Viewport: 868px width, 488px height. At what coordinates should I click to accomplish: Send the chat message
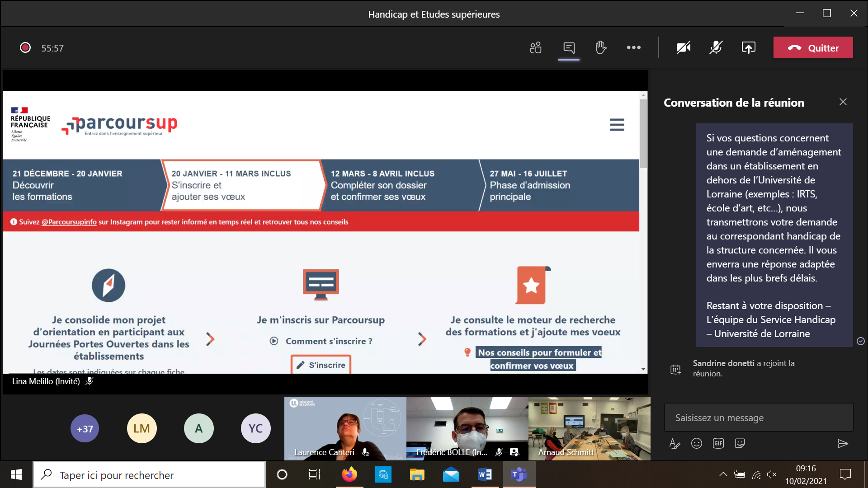click(x=842, y=444)
